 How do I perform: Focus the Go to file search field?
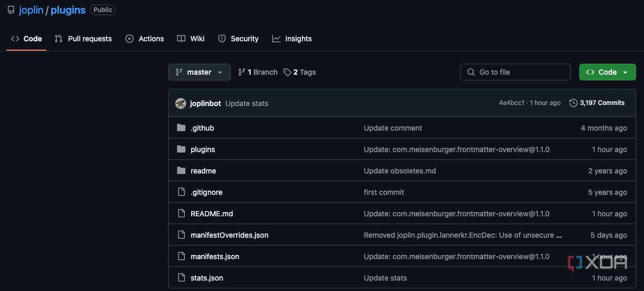pyautogui.click(x=516, y=72)
